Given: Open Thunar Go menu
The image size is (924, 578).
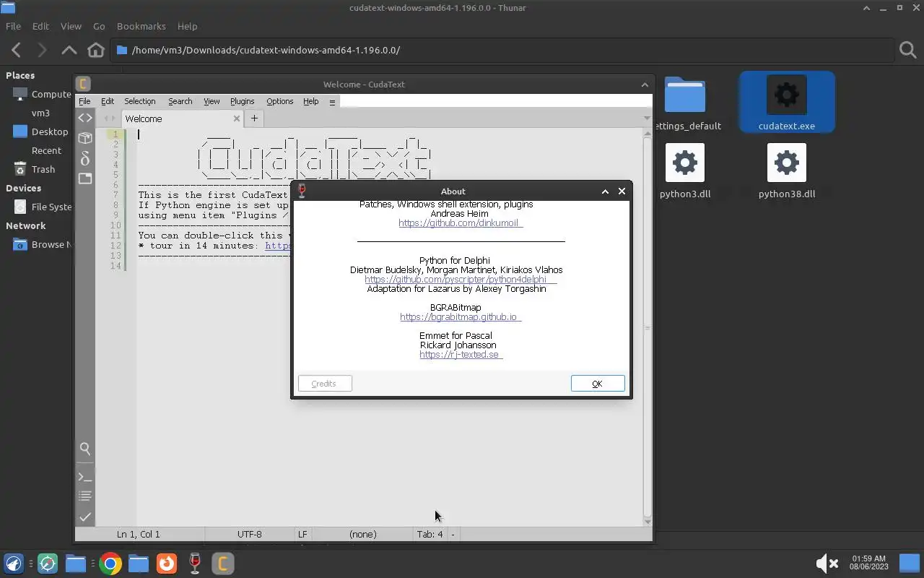Looking at the screenshot, I should [99, 26].
